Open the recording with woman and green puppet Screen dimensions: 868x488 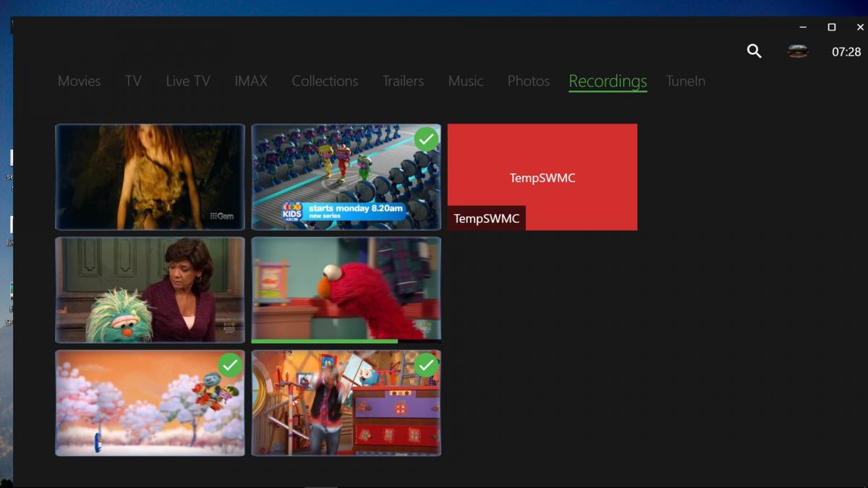click(x=150, y=290)
